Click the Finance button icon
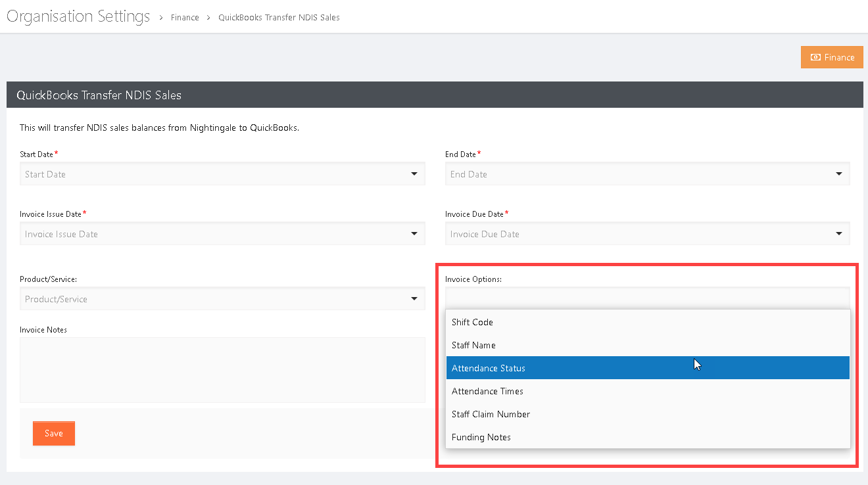868x485 pixels. tap(815, 57)
